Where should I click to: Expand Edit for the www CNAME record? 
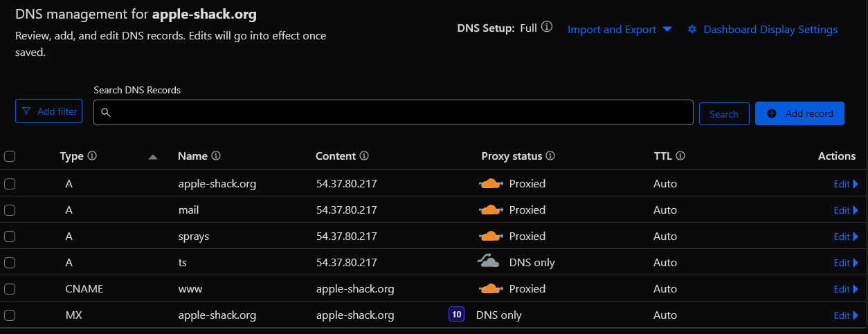click(846, 289)
